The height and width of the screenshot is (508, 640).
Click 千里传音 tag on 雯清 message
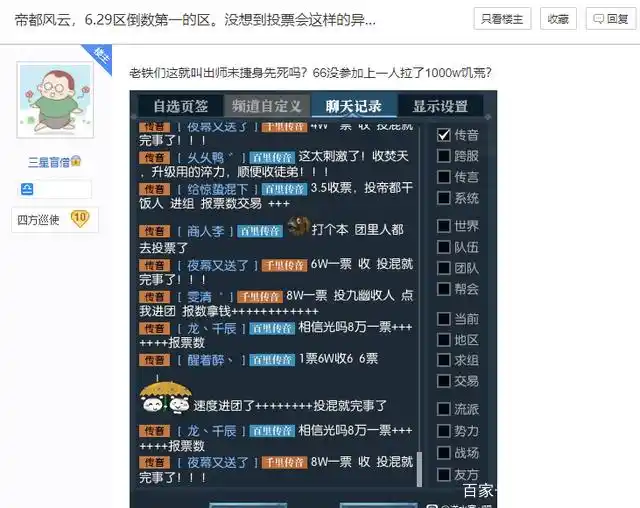point(260,297)
